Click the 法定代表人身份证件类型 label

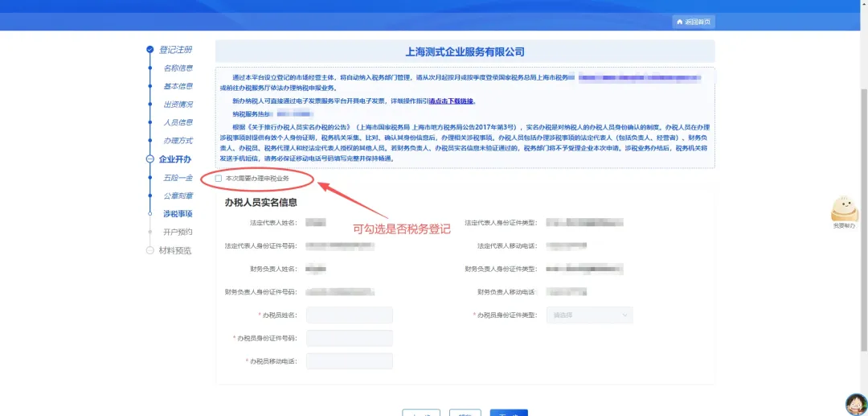pos(501,223)
